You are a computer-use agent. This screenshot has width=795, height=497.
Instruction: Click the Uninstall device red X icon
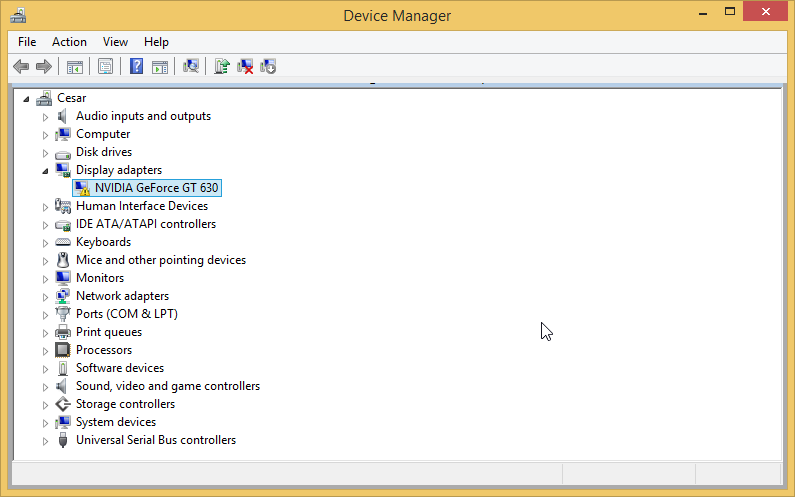(245, 66)
